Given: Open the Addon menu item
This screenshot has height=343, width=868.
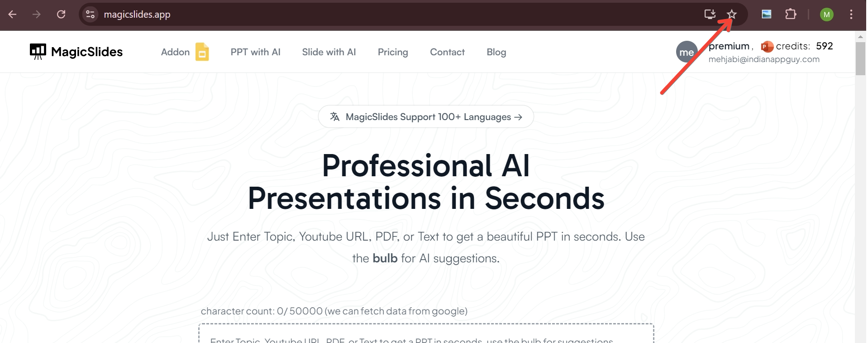Looking at the screenshot, I should (x=175, y=52).
